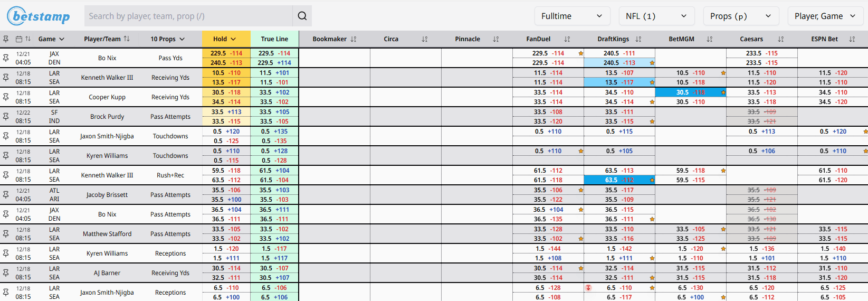Click ESPN Bet 0.5 +120 Smith-Njigba odds
Image resolution: width=868 pixels, height=301 pixels.
(x=833, y=131)
